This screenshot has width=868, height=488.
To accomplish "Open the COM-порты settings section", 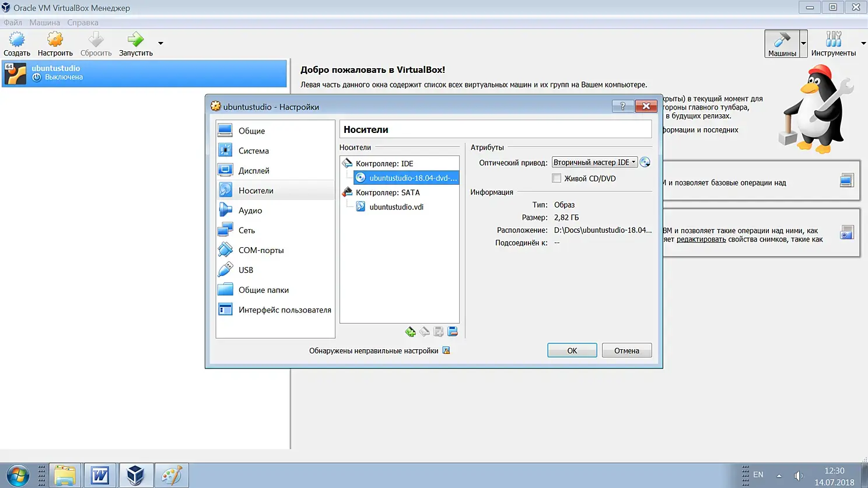I will pyautogui.click(x=275, y=250).
